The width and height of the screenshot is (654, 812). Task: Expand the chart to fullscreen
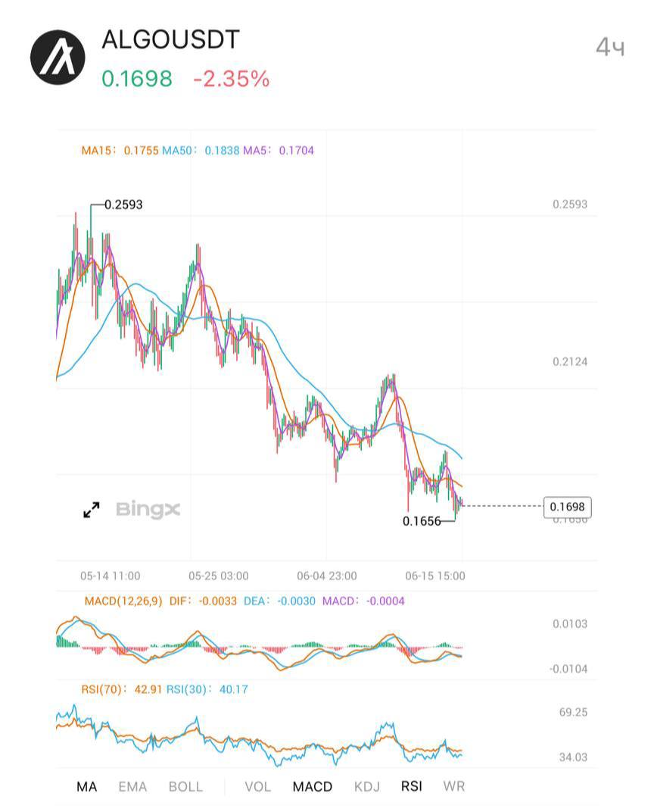[92, 510]
